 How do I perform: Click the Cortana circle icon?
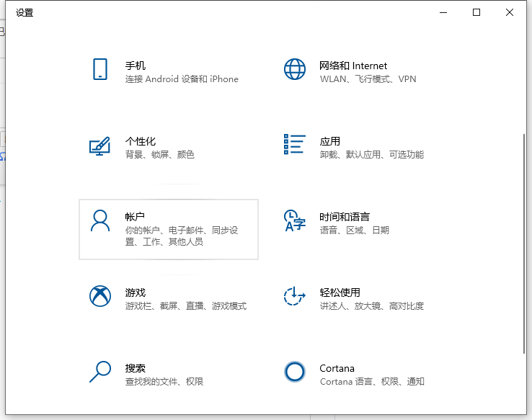[295, 372]
